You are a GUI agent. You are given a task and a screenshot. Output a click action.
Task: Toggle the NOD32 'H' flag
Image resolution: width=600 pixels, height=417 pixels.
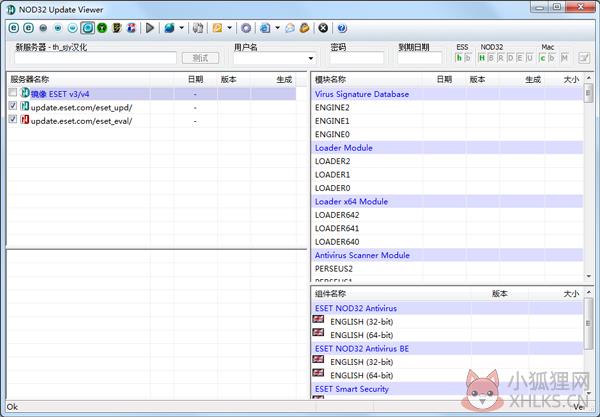coord(482,58)
